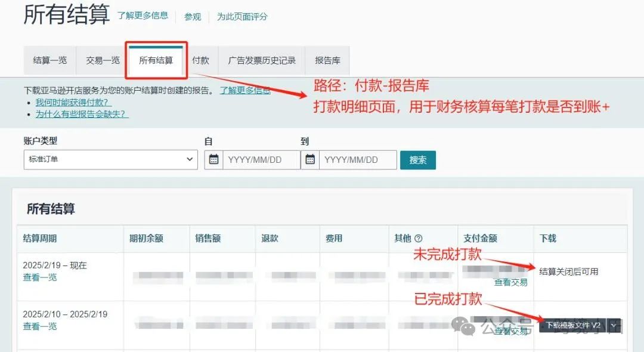Image resolution: width=644 pixels, height=352 pixels.
Task: Open the 付款 tab
Action: click(201, 60)
